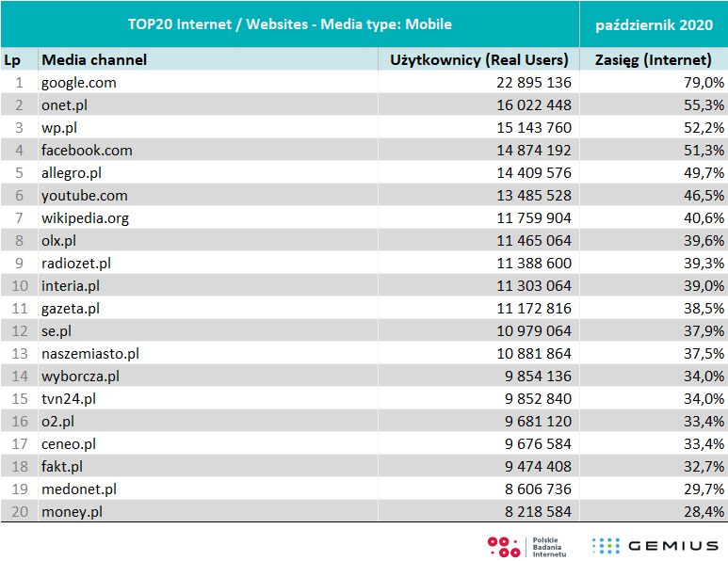Click the październik 2020 header cell
The width and height of the screenshot is (728, 561).
(x=653, y=24)
